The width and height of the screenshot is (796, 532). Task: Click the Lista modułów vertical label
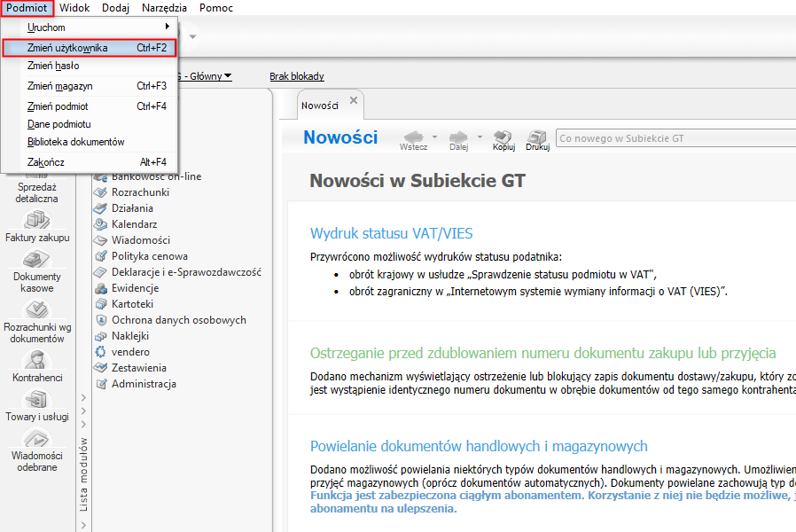coord(83,474)
